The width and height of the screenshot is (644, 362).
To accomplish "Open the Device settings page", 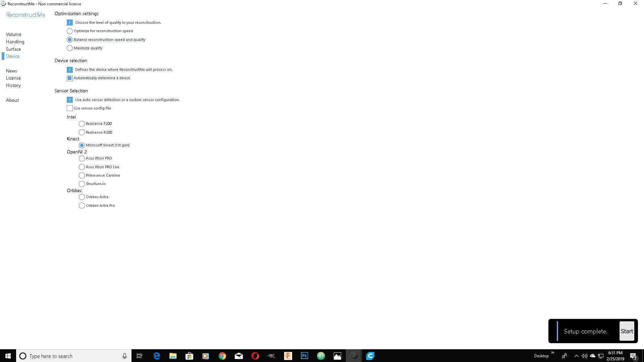I will pos(13,56).
